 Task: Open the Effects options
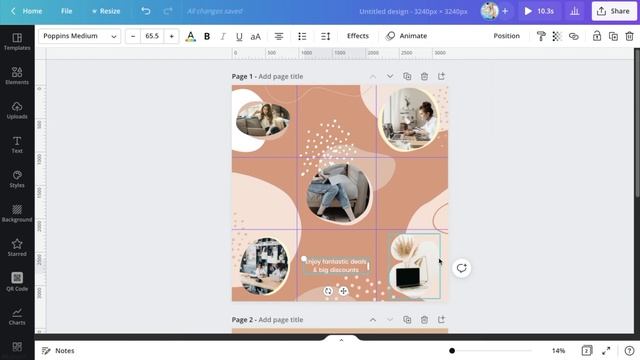pos(358,36)
